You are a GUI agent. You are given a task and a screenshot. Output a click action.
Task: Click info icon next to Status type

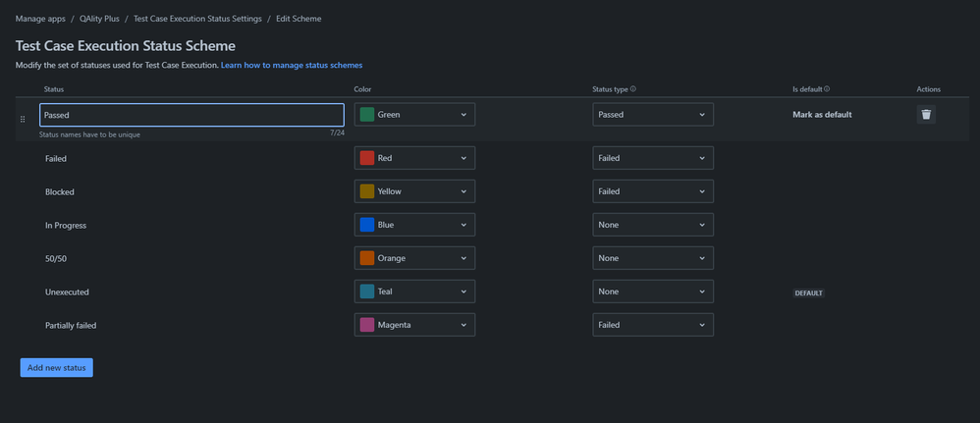tap(633, 89)
